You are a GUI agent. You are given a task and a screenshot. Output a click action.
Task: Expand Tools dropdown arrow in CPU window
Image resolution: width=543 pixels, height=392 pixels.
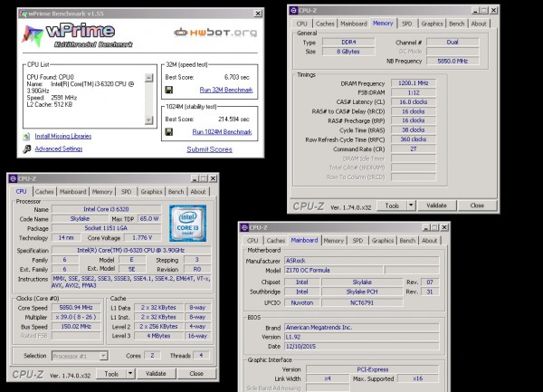point(130,374)
